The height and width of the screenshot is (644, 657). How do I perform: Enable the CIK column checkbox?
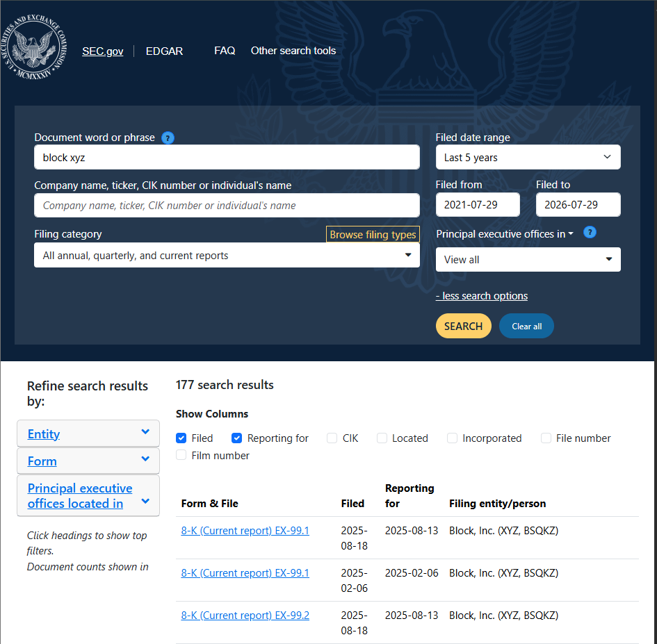(332, 438)
